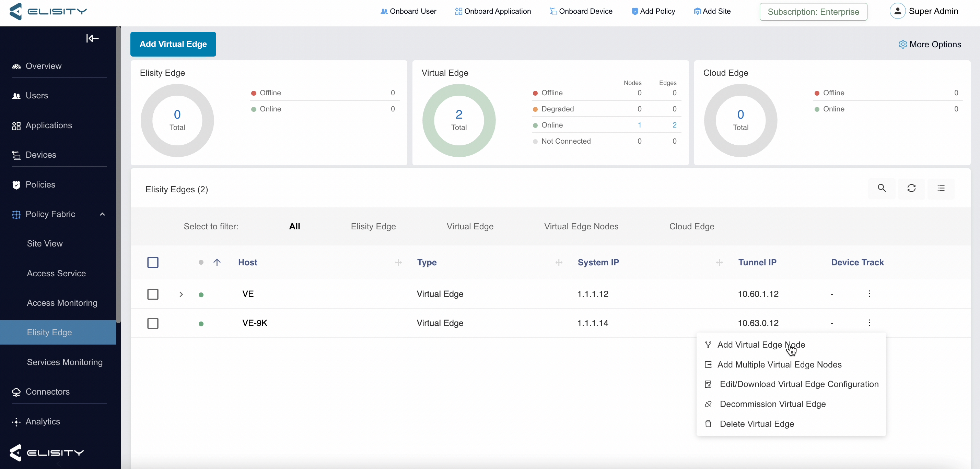Sort table by Host column header
This screenshot has height=469, width=980.
point(248,262)
